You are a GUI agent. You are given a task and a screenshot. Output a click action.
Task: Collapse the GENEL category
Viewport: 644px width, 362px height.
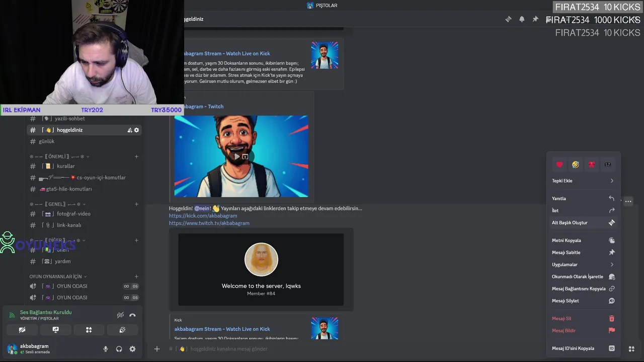click(x=57, y=204)
